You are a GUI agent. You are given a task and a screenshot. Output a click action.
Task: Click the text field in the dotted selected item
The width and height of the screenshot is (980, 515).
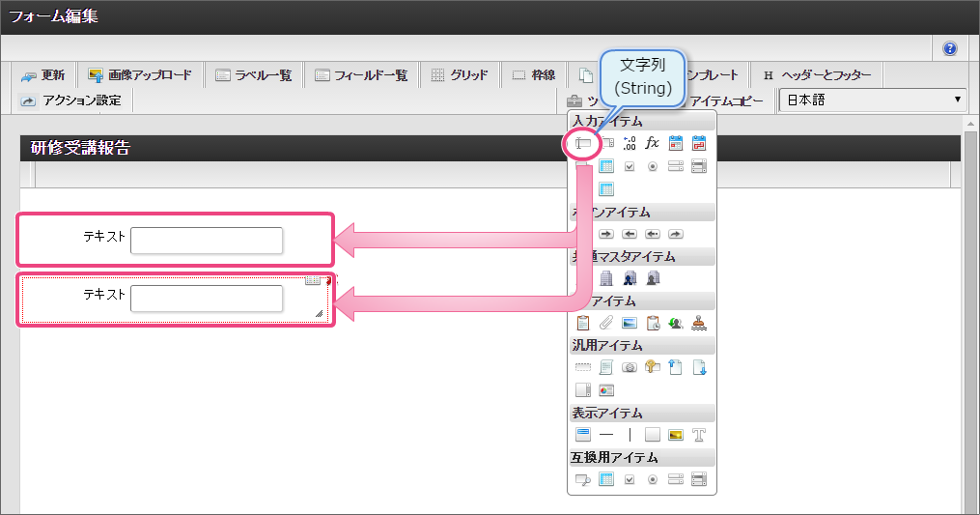(x=207, y=299)
